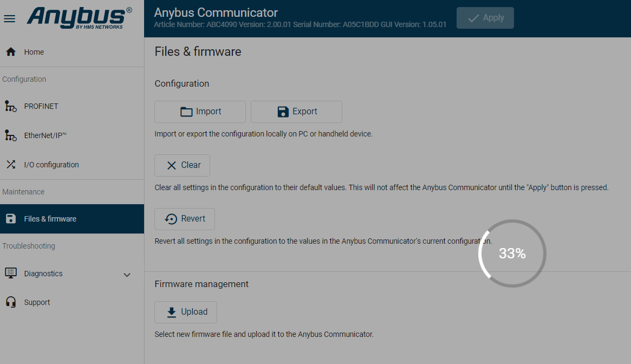631x364 pixels.
Task: Click the Apply button label
Action: tap(493, 18)
